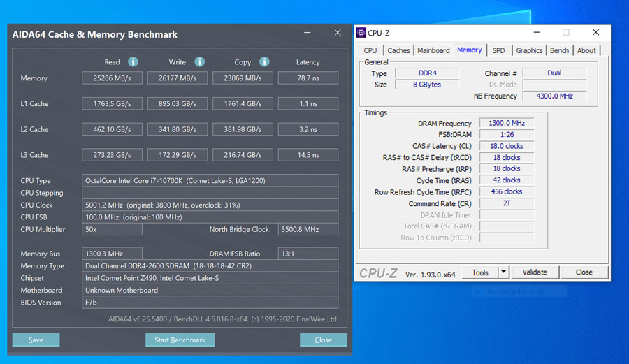The image size is (629, 364).
Task: Minimize the AIDA64 benchmark window
Action: click(308, 33)
